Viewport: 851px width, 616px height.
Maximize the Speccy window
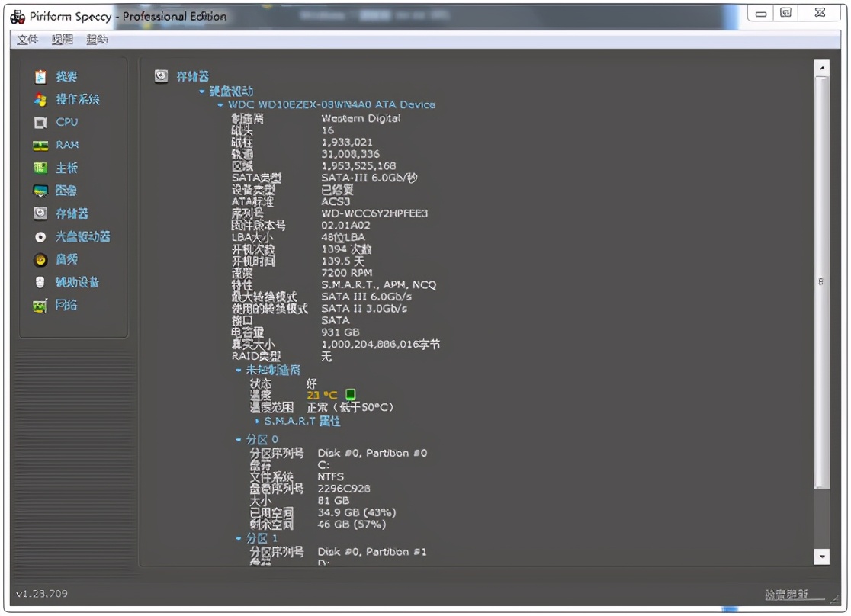785,13
